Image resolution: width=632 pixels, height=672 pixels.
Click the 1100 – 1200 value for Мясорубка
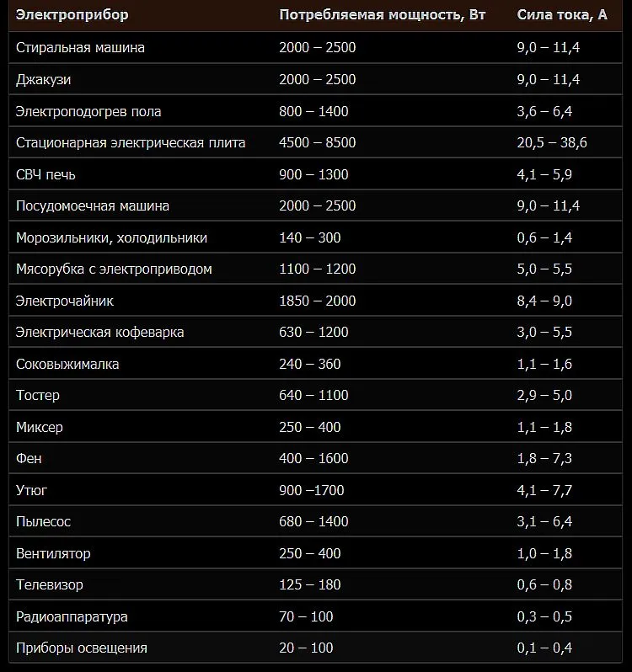(x=318, y=269)
